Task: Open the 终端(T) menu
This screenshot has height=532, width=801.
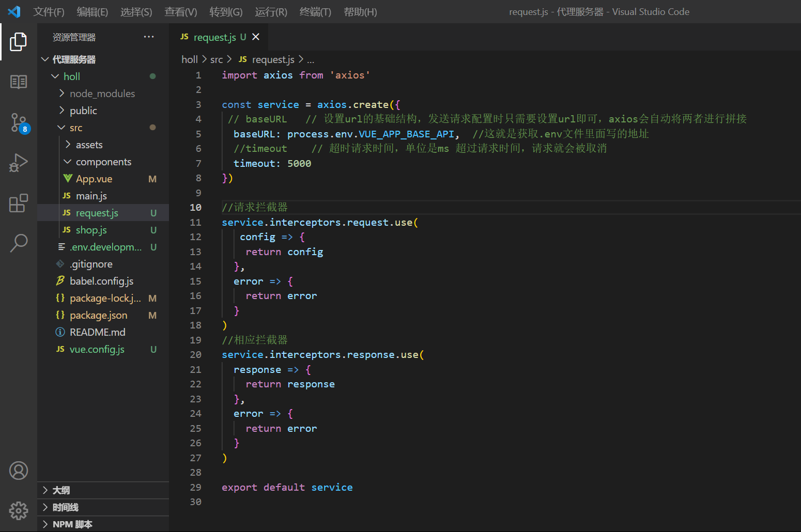Action: pos(315,12)
